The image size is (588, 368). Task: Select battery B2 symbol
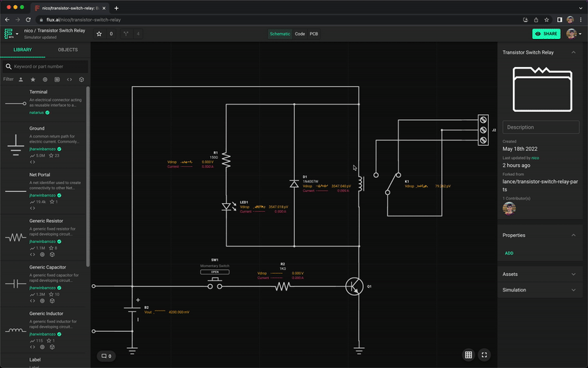[132, 310]
